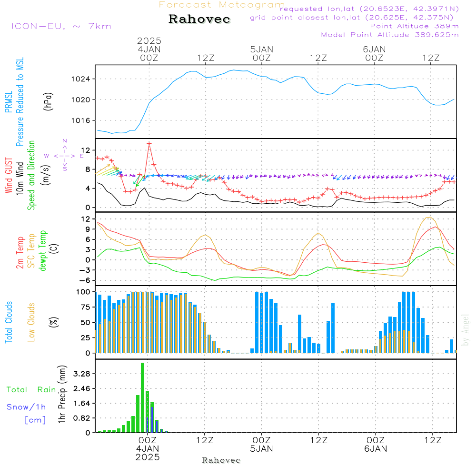
Task: Click the Snow/1h legend label
Action: pyautogui.click(x=27, y=407)
